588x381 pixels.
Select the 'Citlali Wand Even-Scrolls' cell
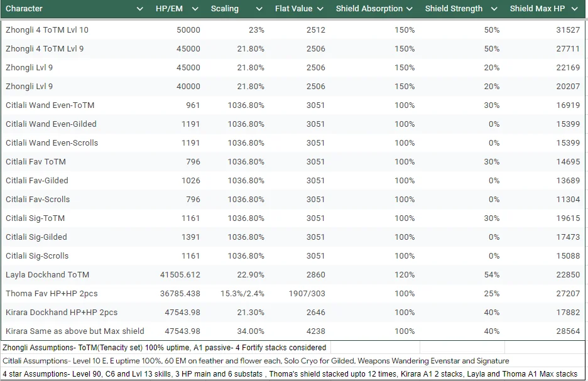(x=52, y=142)
